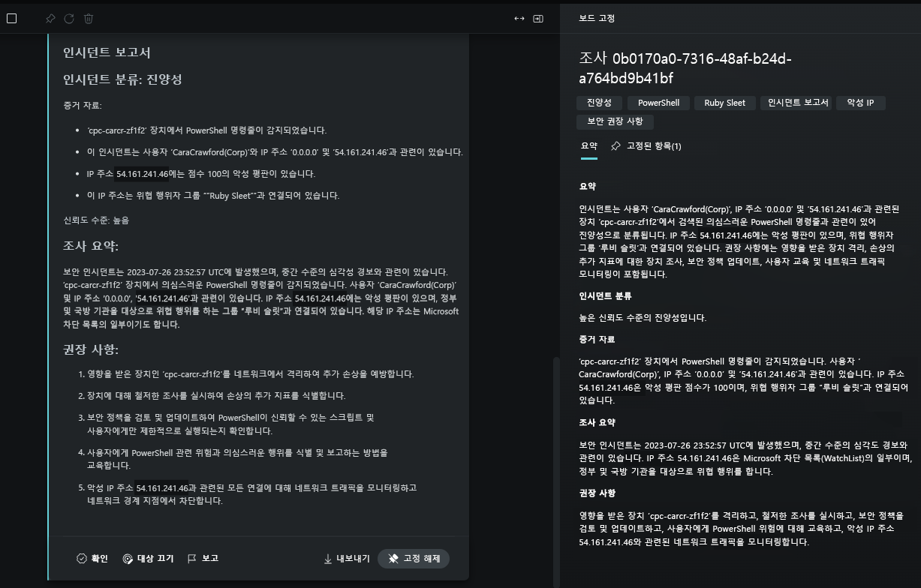This screenshot has height=588, width=921.
Task: Select the 인시던트 보고서 tag chip
Action: [x=798, y=103]
